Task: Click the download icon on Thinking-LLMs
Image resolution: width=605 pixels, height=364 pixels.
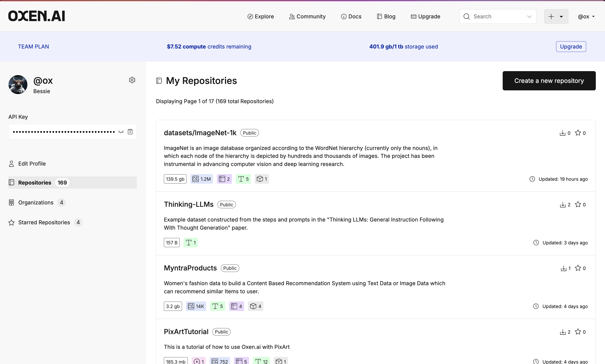Action: click(x=562, y=205)
